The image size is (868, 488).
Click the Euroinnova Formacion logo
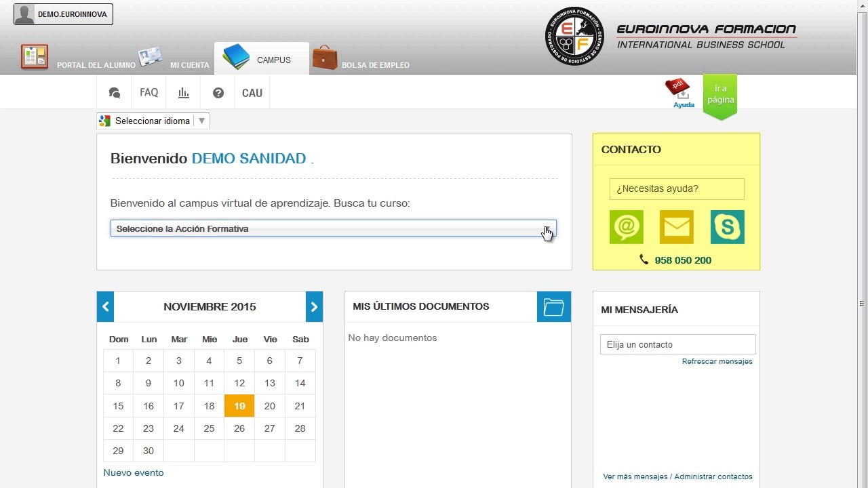[x=670, y=37]
